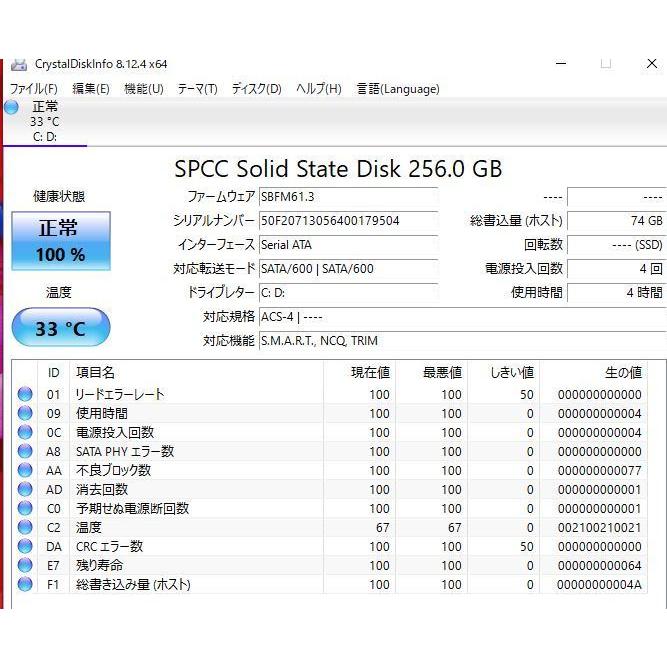Select the C: D: drive tab
The height and width of the screenshot is (667, 667).
(44, 137)
